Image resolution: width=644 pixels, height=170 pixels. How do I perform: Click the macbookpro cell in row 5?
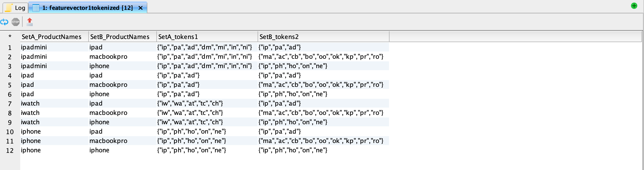pos(108,85)
